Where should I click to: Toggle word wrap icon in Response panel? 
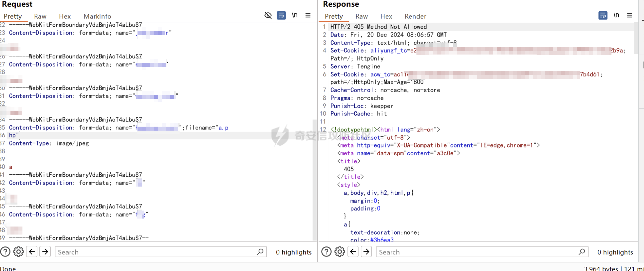click(603, 15)
